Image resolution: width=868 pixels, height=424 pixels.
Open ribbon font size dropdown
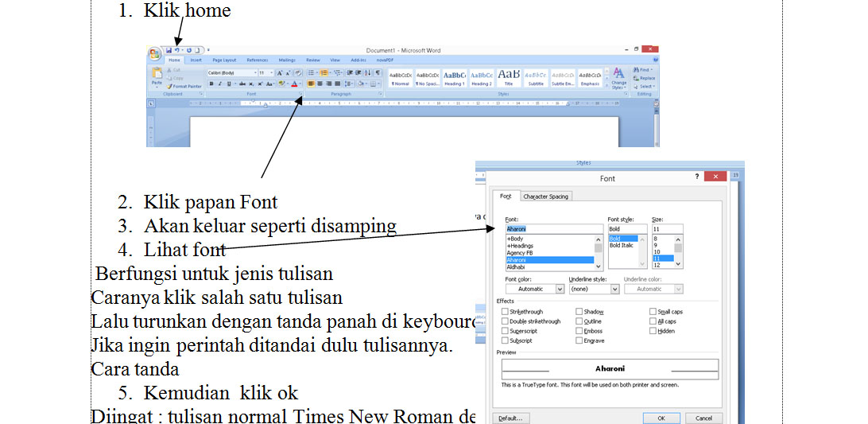[x=271, y=73]
